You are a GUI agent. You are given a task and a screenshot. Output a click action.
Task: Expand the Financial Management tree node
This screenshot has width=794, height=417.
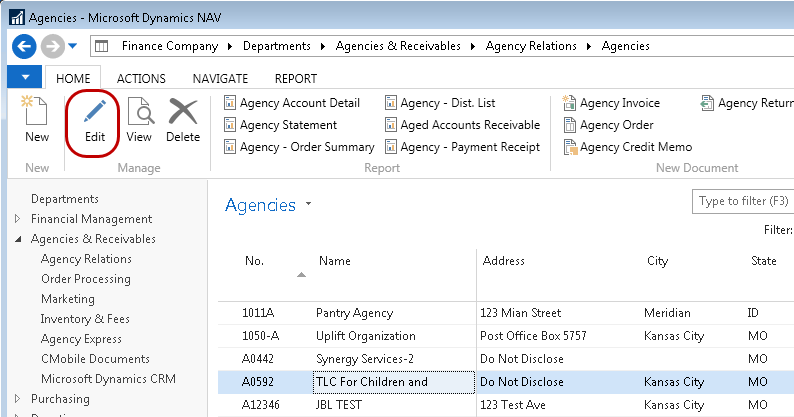tap(17, 219)
